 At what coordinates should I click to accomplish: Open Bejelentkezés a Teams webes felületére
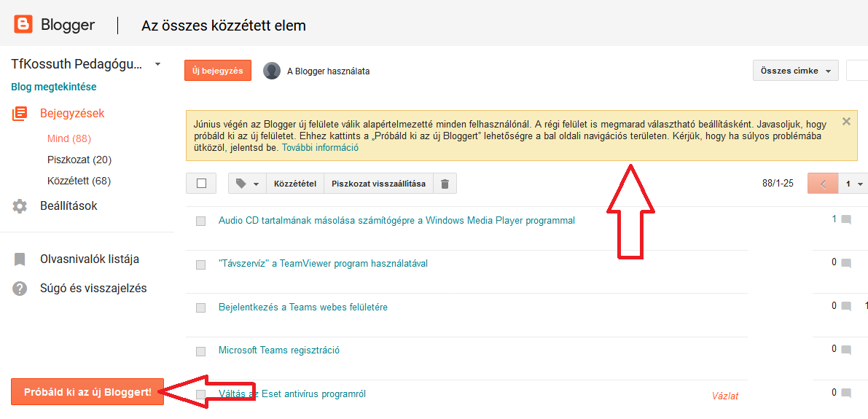[302, 308]
